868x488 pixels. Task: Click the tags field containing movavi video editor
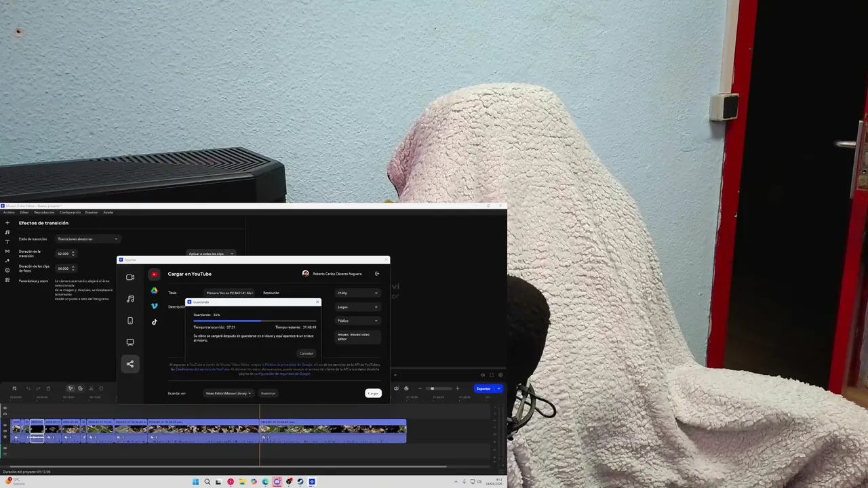358,337
